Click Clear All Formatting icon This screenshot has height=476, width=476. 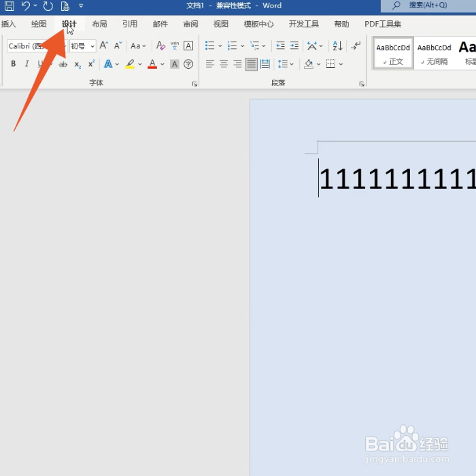click(x=160, y=46)
